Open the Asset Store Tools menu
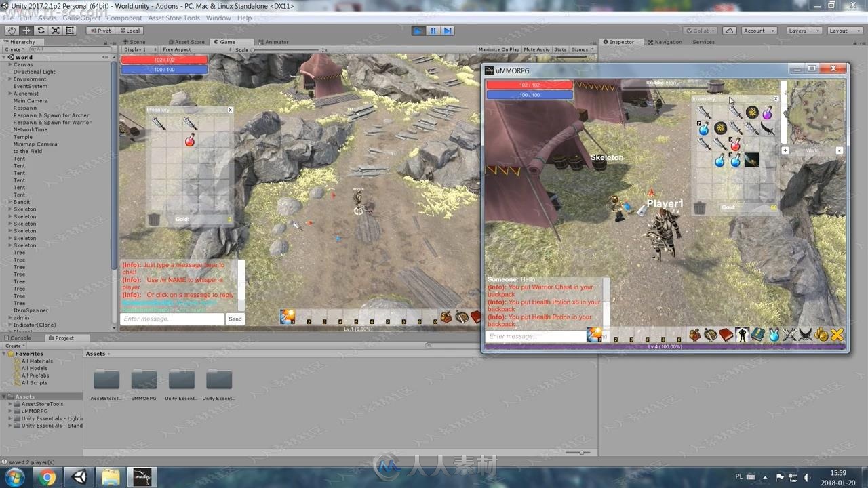 pos(174,18)
